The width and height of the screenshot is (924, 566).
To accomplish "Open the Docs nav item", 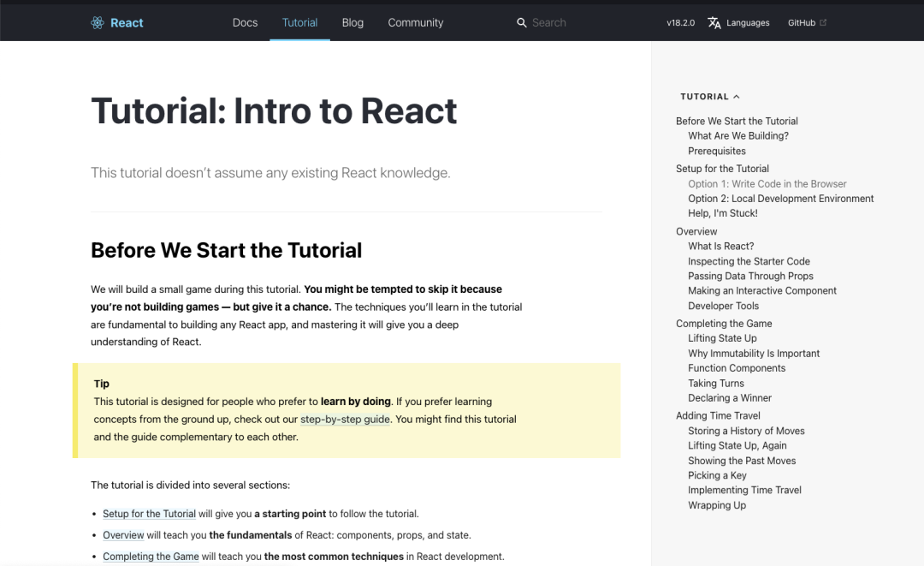I will tap(246, 22).
